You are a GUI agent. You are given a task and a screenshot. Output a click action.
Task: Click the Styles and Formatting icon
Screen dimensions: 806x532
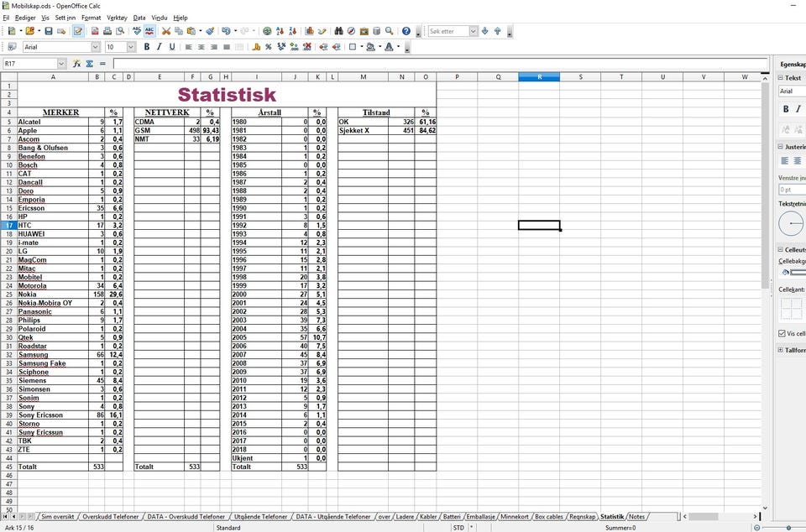[x=11, y=47]
